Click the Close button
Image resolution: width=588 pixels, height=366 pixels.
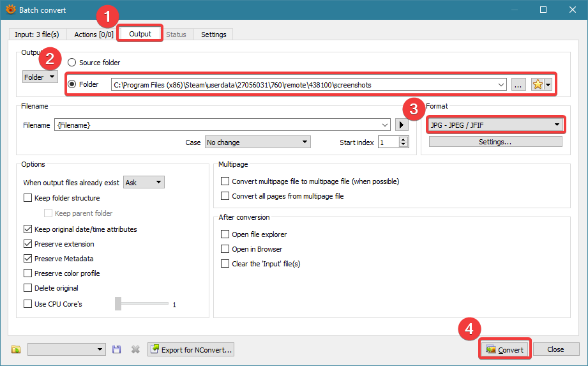pyautogui.click(x=555, y=349)
